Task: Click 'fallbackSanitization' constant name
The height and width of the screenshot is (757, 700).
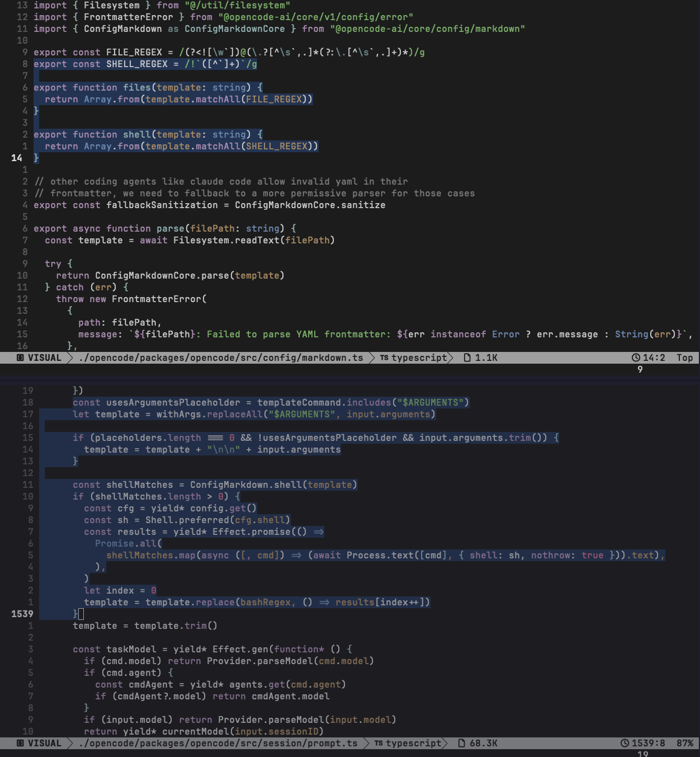Action: click(162, 205)
